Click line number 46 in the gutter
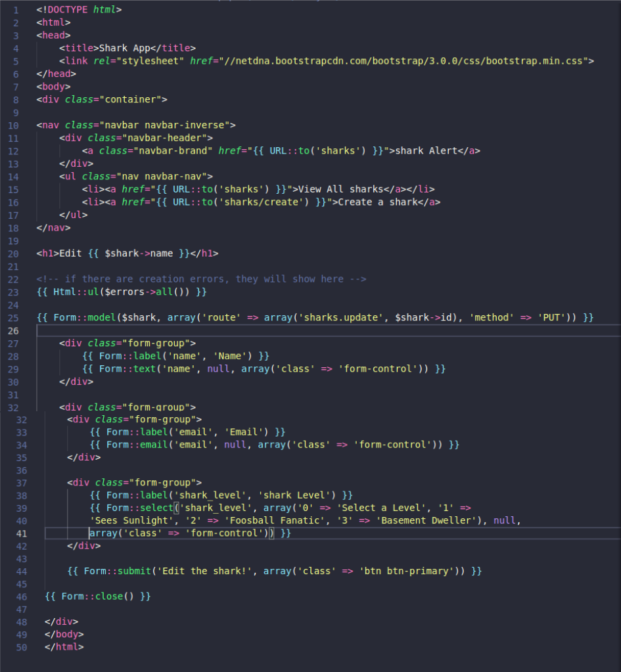 [22, 597]
